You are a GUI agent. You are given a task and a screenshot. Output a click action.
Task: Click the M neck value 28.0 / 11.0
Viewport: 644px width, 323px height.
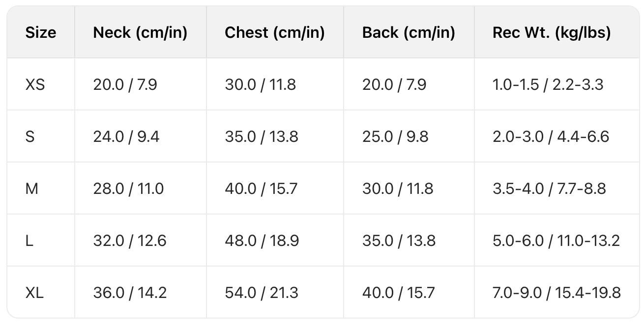coord(128,188)
